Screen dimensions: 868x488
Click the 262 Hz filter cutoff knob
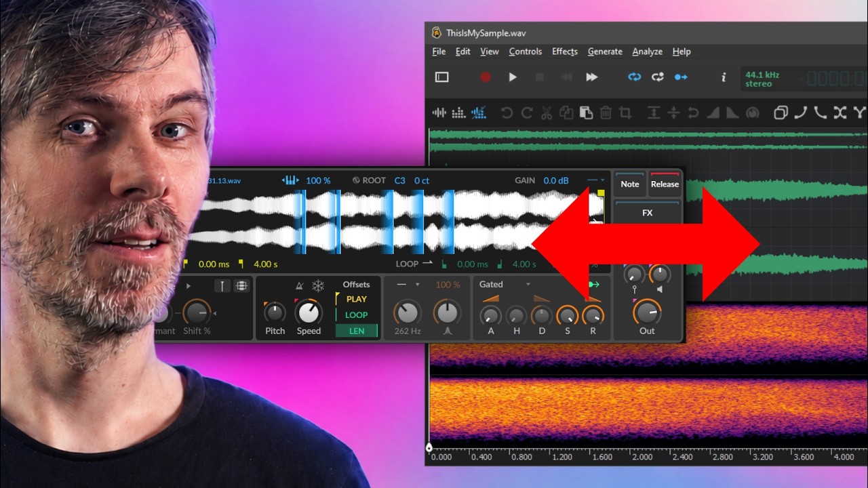click(407, 312)
